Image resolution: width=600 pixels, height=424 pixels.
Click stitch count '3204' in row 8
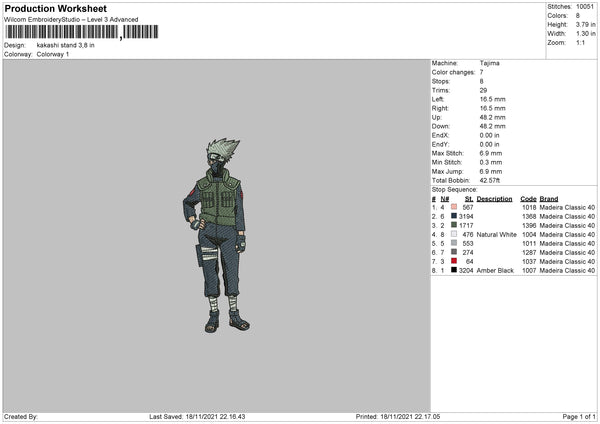click(x=466, y=271)
